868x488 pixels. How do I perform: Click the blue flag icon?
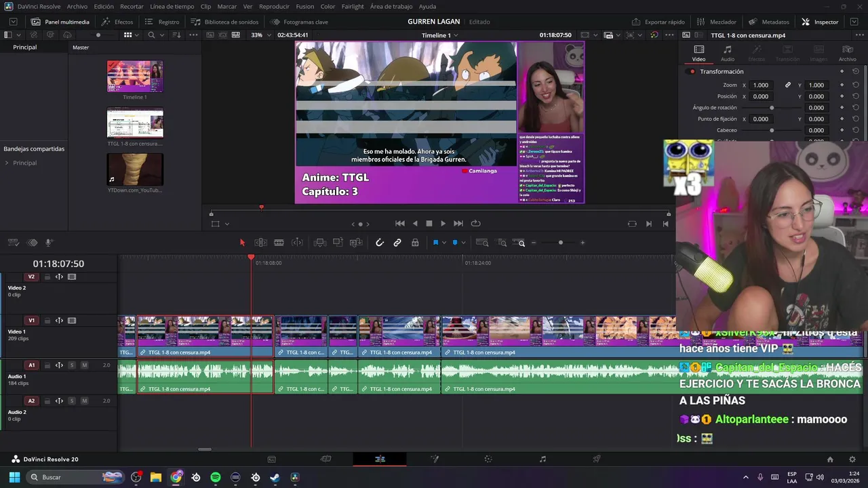tap(435, 243)
